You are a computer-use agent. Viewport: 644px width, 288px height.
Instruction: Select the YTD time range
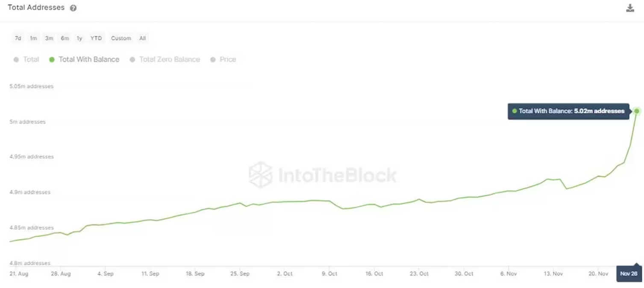point(96,38)
